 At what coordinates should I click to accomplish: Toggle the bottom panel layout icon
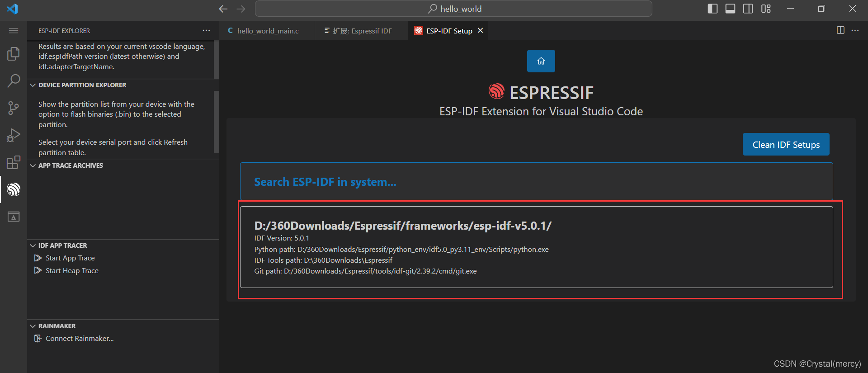pos(730,9)
